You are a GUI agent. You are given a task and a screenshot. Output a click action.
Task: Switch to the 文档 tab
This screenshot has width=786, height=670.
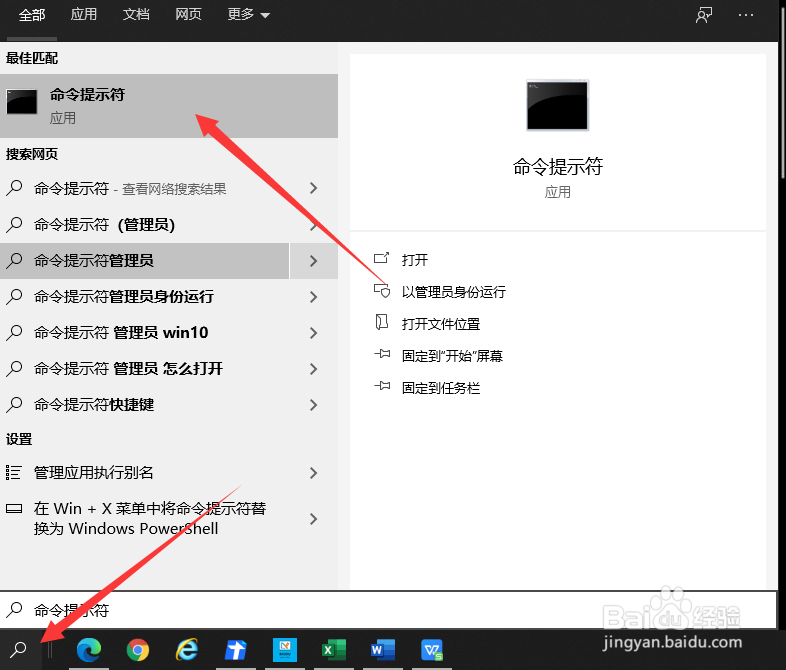click(x=136, y=15)
